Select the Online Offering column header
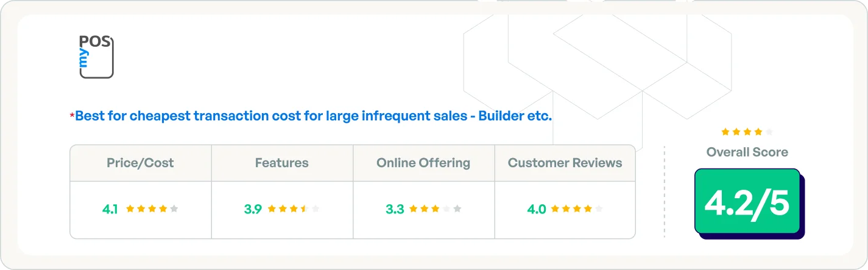Screen dimensions: 868x270 [x=423, y=163]
